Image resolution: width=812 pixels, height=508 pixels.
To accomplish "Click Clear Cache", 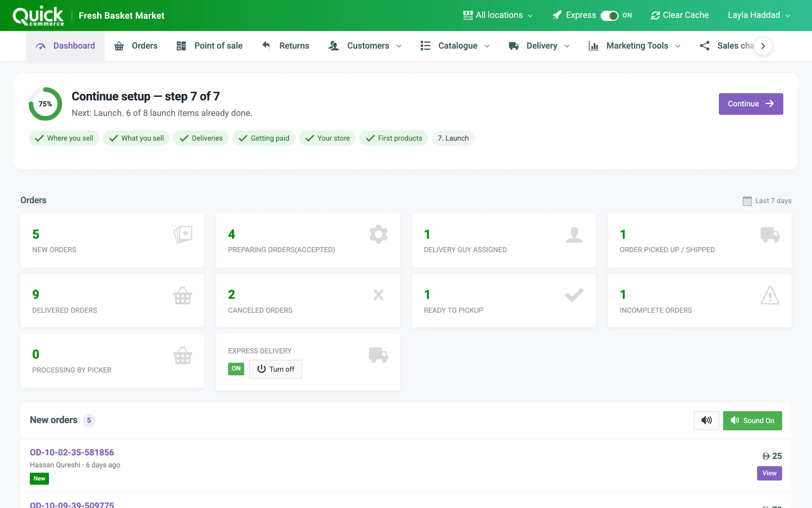I will point(680,15).
